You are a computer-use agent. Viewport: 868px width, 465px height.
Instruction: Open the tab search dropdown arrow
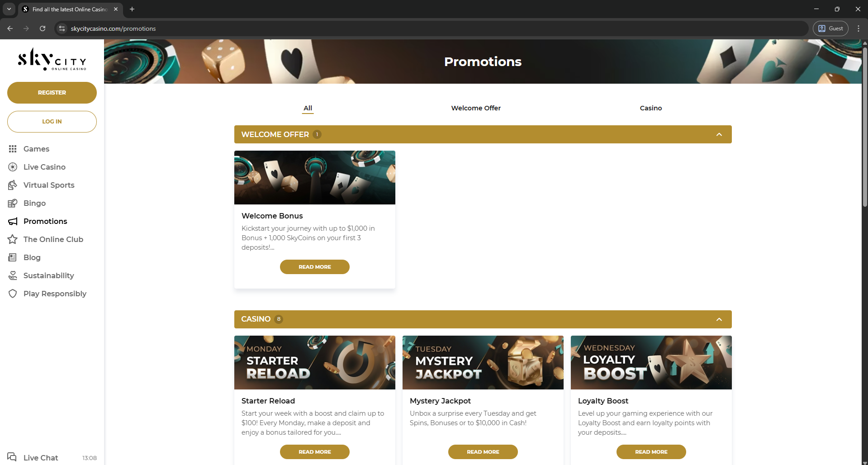[x=9, y=9]
